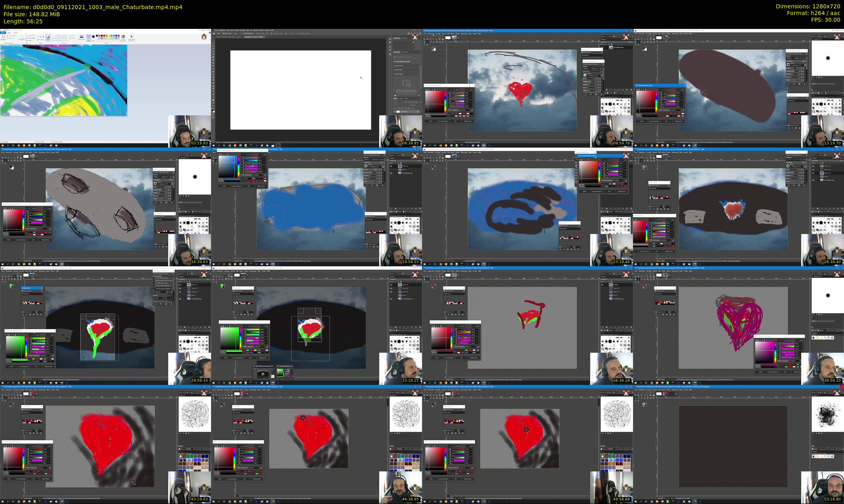Open Paint's 'Drehen' dropdown in the 03:19.93 frame
The width and height of the screenshot is (844, 504).
(x=29, y=40)
